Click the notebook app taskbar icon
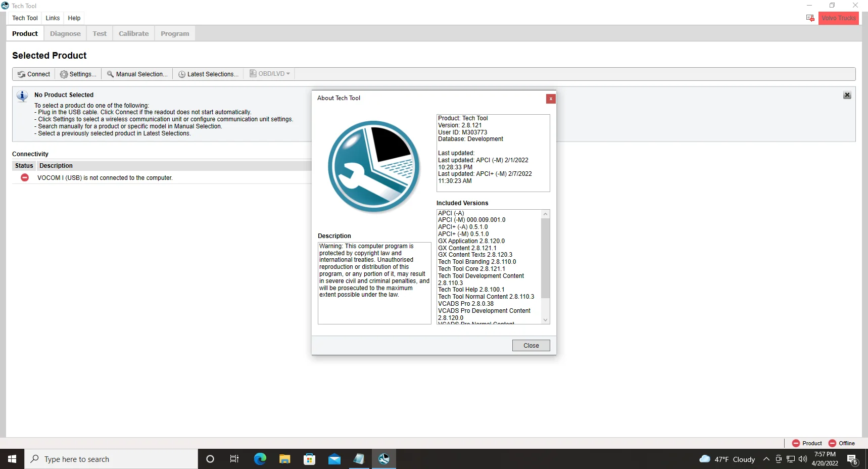This screenshot has height=469, width=868. [x=359, y=459]
